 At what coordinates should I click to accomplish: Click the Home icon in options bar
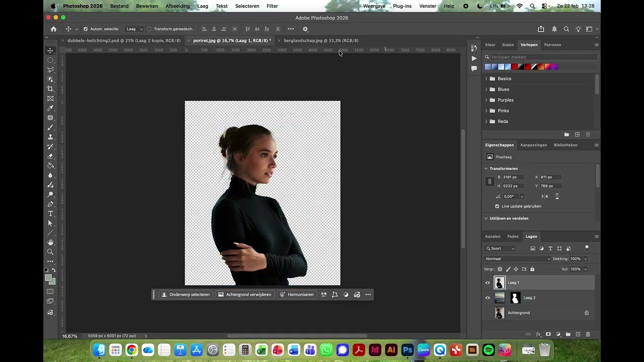[x=54, y=29]
